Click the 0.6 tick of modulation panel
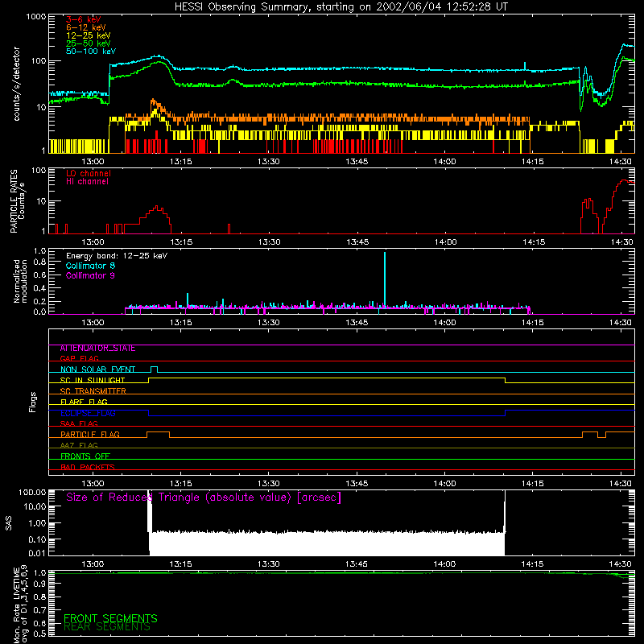This screenshot has height=644, width=644. pyautogui.click(x=40, y=275)
